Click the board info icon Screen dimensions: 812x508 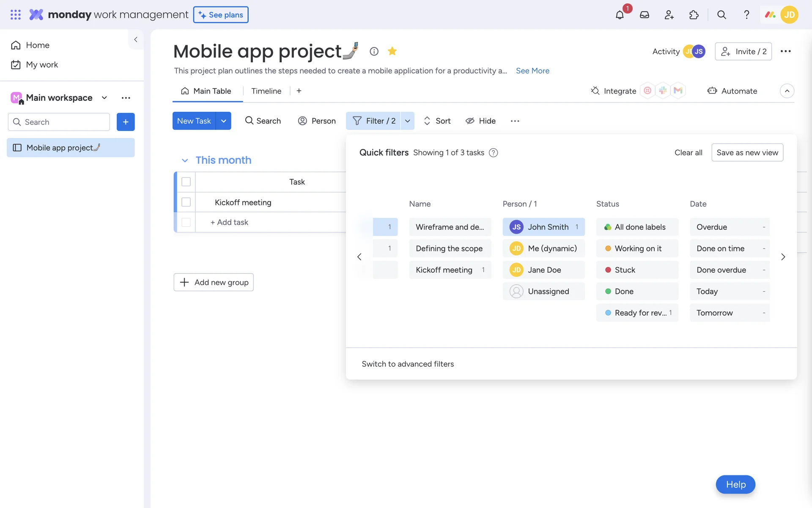(374, 51)
